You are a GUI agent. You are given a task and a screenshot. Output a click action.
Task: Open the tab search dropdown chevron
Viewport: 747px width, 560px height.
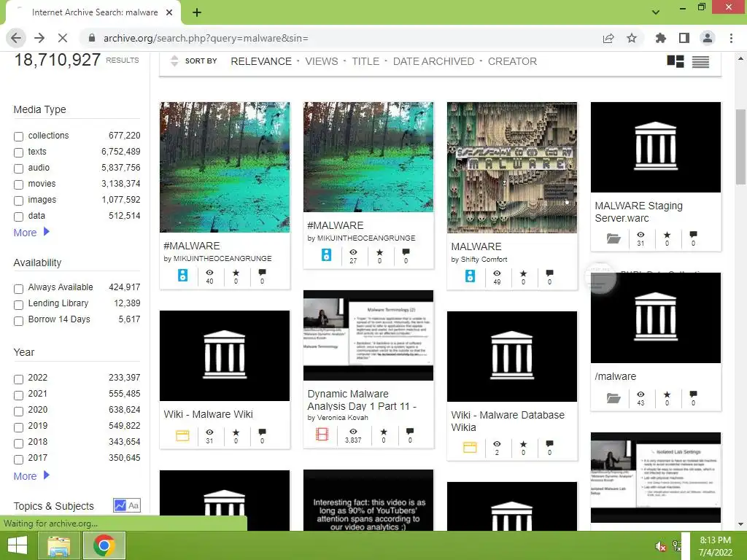tap(656, 12)
